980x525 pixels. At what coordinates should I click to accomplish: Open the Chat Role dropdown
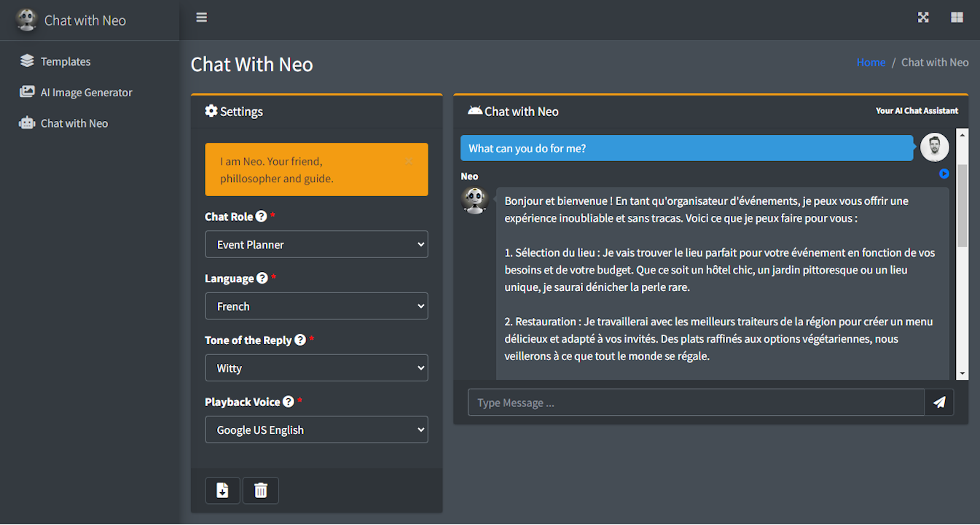316,244
